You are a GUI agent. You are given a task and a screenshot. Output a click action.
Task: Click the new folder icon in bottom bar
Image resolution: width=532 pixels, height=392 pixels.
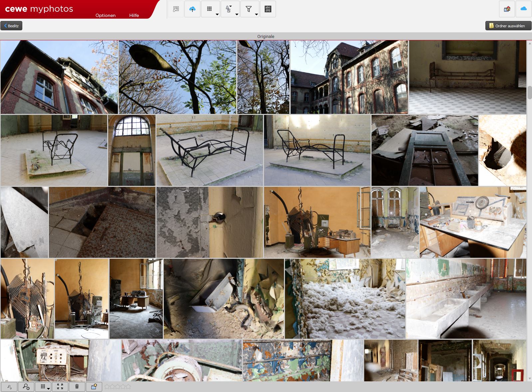click(x=94, y=387)
